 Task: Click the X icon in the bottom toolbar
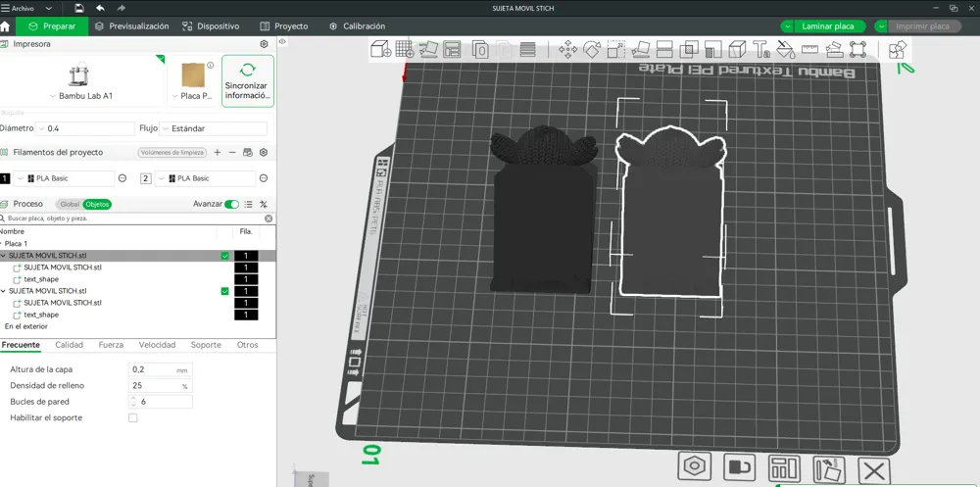874,470
